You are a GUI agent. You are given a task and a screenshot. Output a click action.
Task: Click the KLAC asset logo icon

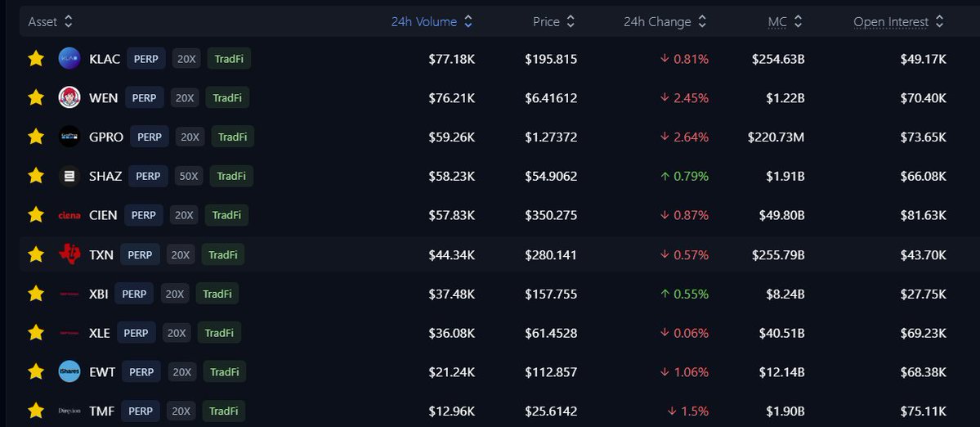point(69,59)
